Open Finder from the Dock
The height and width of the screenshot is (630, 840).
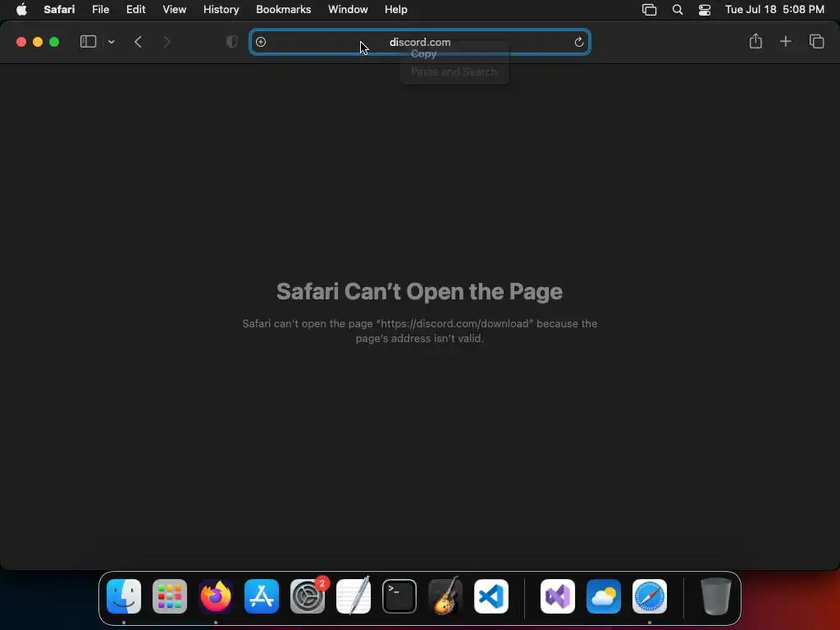coord(124,596)
